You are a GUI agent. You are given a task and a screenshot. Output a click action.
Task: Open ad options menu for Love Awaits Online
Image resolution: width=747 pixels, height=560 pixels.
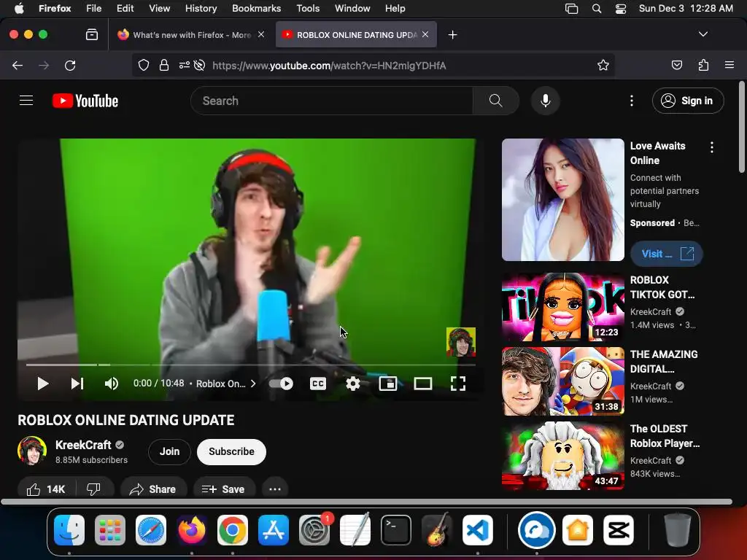712,147
